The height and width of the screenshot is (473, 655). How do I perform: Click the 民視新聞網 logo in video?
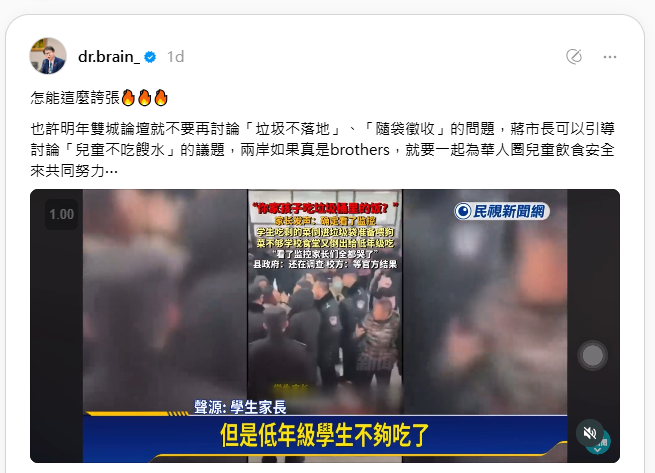[502, 211]
